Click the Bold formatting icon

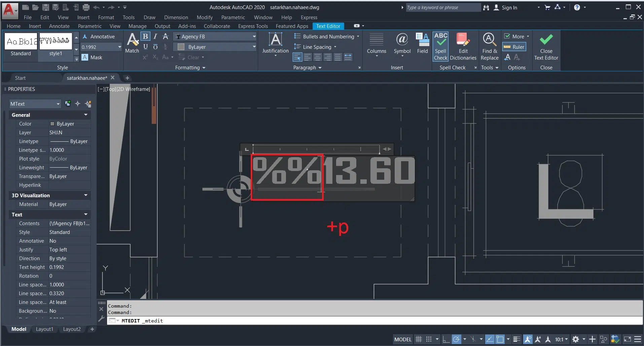coord(145,36)
